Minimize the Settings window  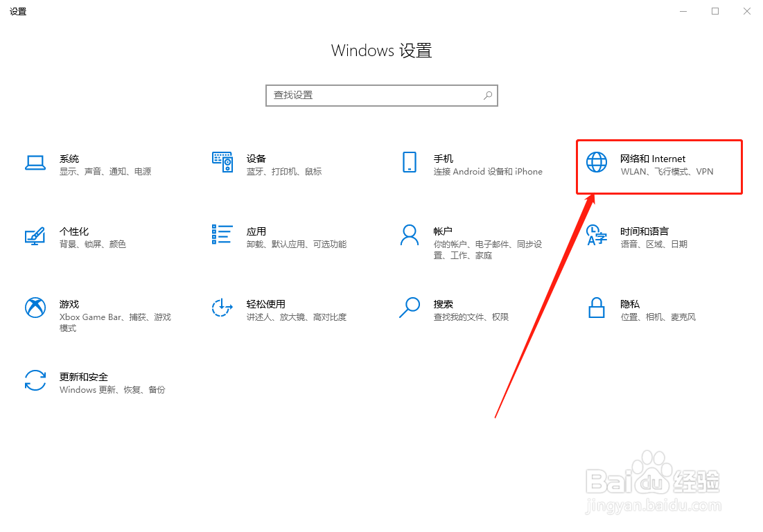pyautogui.click(x=683, y=11)
